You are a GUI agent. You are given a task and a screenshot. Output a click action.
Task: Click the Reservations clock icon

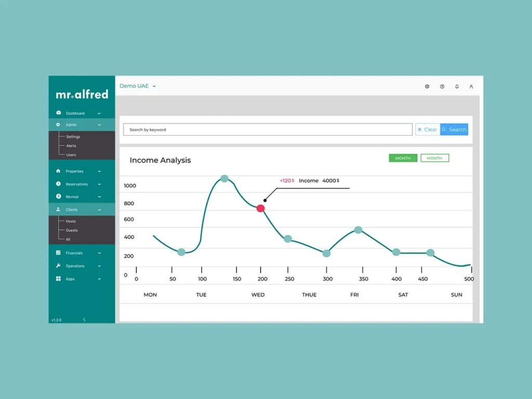[58, 184]
